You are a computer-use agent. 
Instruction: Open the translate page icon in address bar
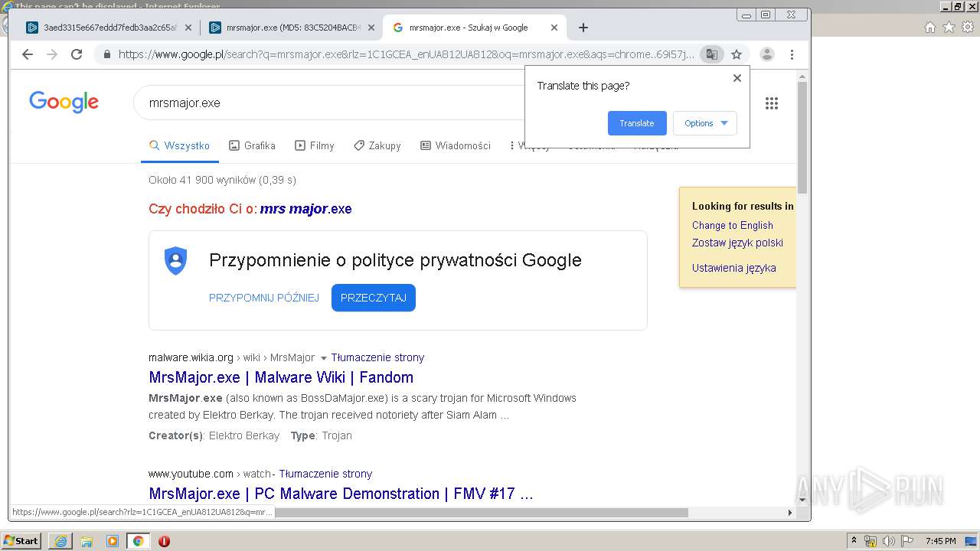[x=712, y=54]
